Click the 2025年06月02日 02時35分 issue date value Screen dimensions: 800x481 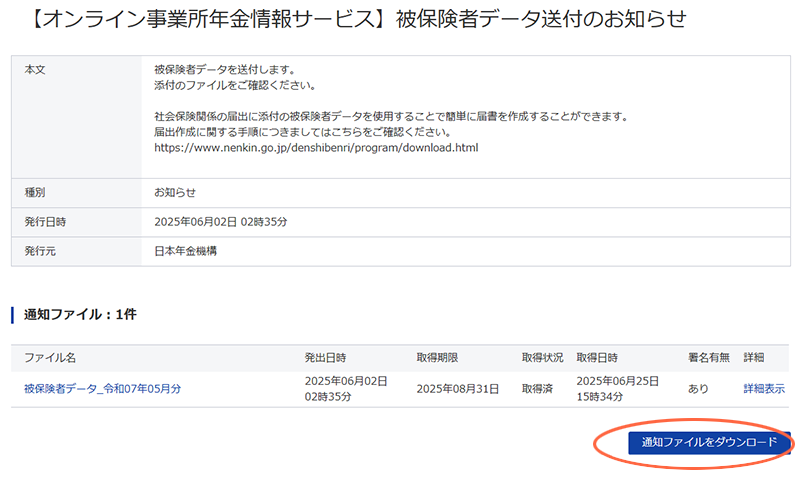221,222
